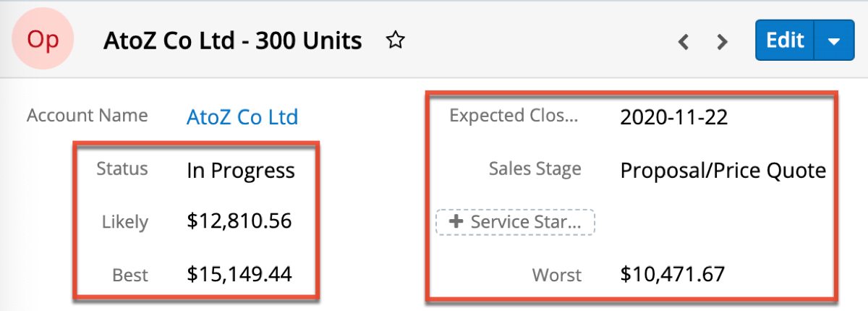Click the Likely amount $12,810.56

(239, 221)
